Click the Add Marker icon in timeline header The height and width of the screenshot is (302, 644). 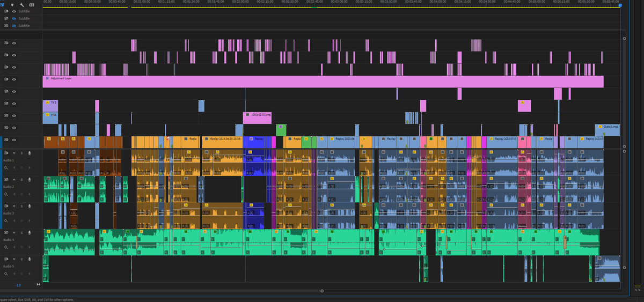coord(12,4)
